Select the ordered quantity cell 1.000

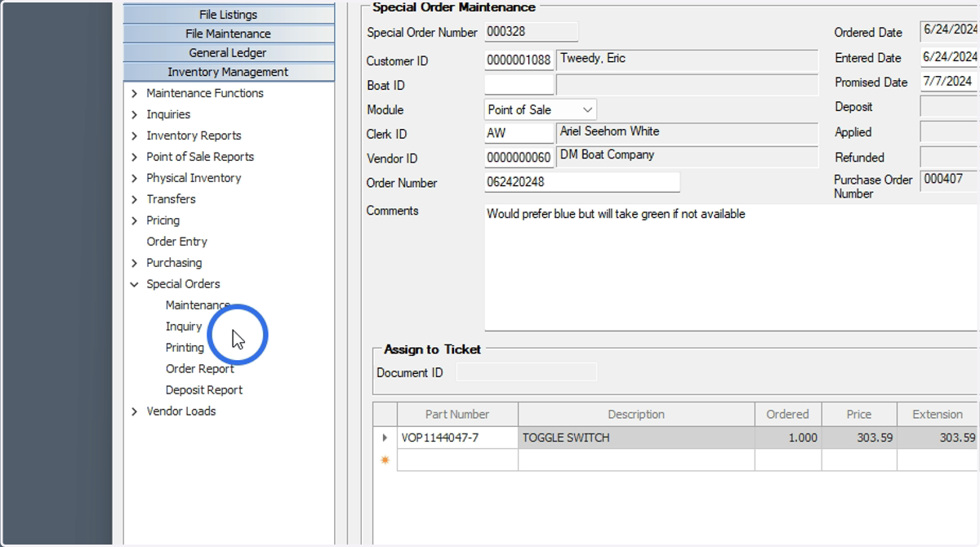click(788, 438)
